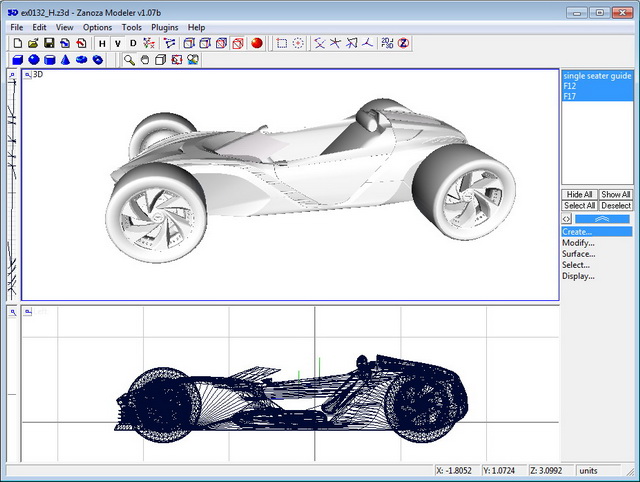Click the colored axes toolbar icon
The image size is (640, 482).
tap(149, 43)
